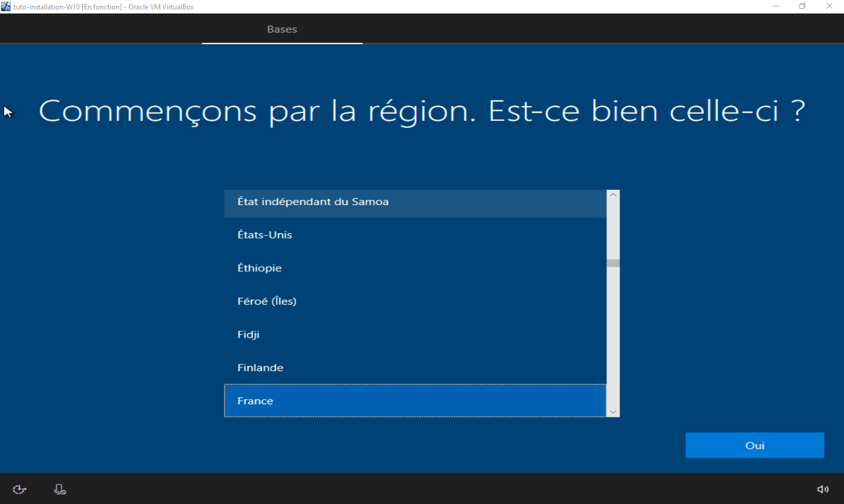The width and height of the screenshot is (844, 504).
Task: Minimize the VirtualBox window
Action: tap(776, 6)
